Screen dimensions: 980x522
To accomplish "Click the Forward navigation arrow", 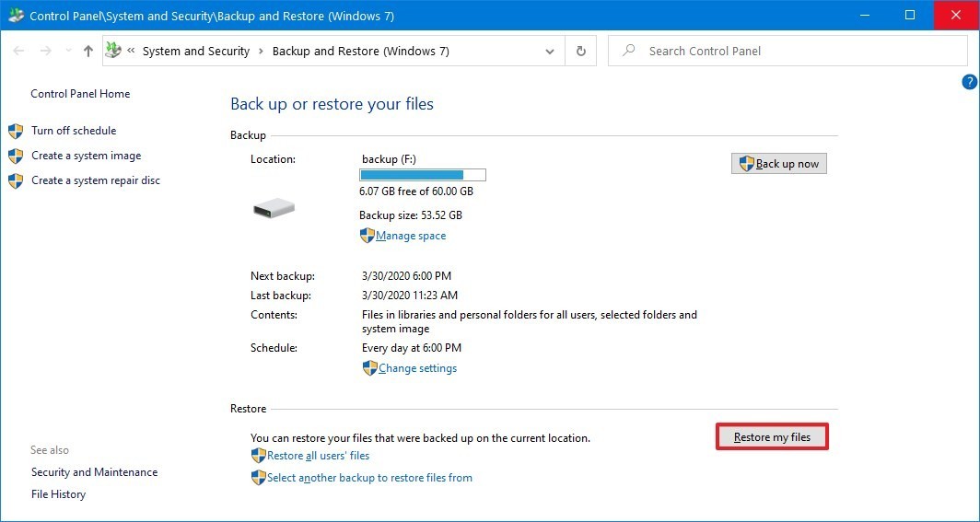I will coord(46,52).
